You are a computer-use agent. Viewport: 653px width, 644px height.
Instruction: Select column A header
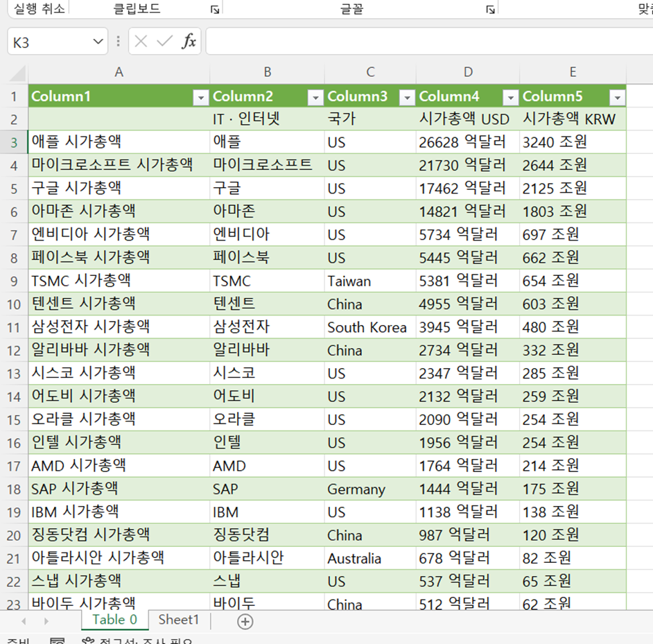[119, 73]
